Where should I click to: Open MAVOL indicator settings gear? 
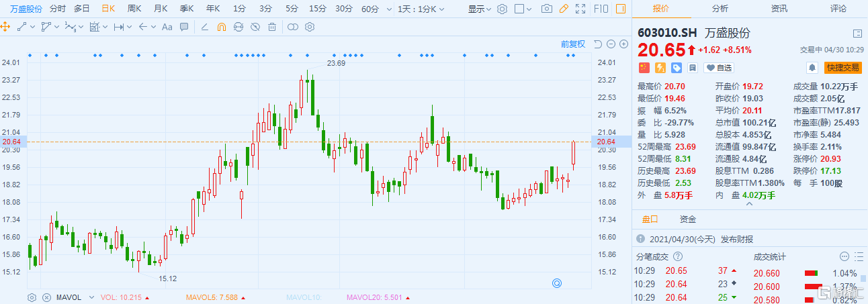pos(32,297)
